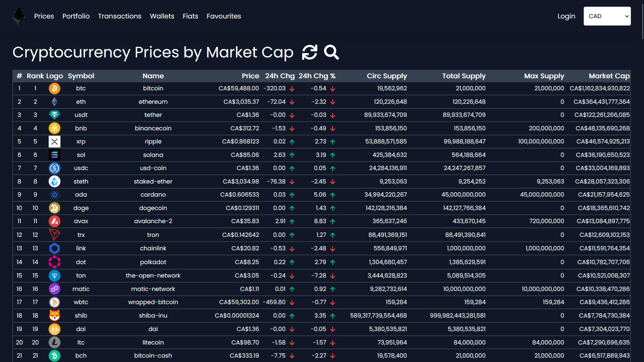
Task: Click the tron coin logo
Action: pos(54,235)
